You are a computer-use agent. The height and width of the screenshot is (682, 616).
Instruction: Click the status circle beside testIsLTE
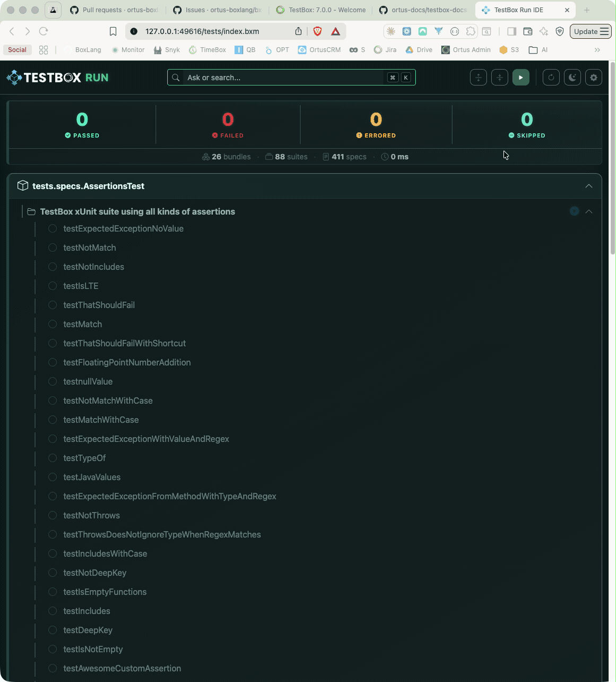[53, 286]
